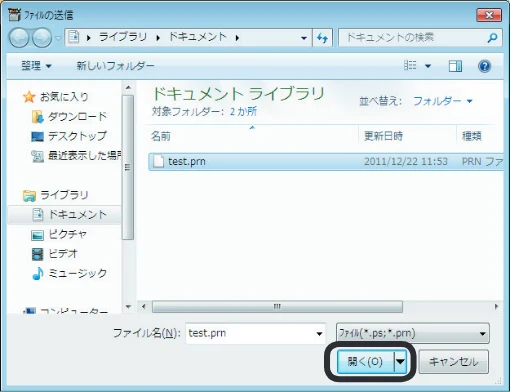Select the test.prn file
This screenshot has width=511, height=392.
(326, 162)
